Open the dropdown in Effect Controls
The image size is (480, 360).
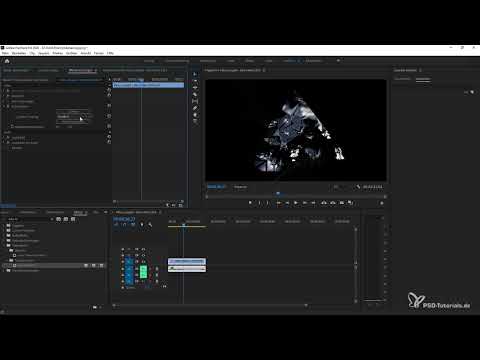point(74,116)
